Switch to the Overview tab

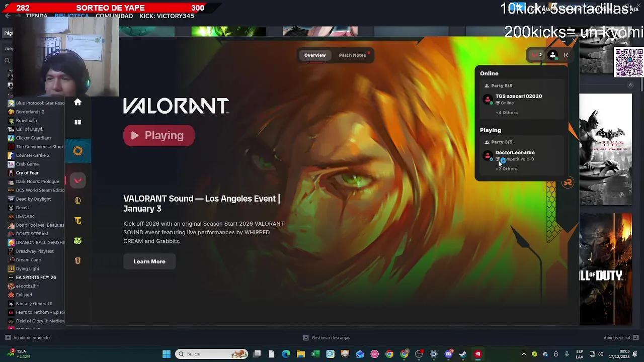[x=315, y=55]
